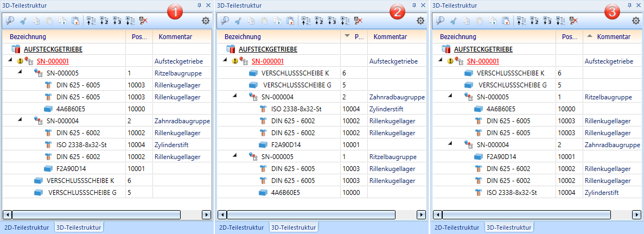The width and height of the screenshot is (644, 234).
Task: Expand to level 2 in the left panel toolbar
Action: (x=104, y=21)
